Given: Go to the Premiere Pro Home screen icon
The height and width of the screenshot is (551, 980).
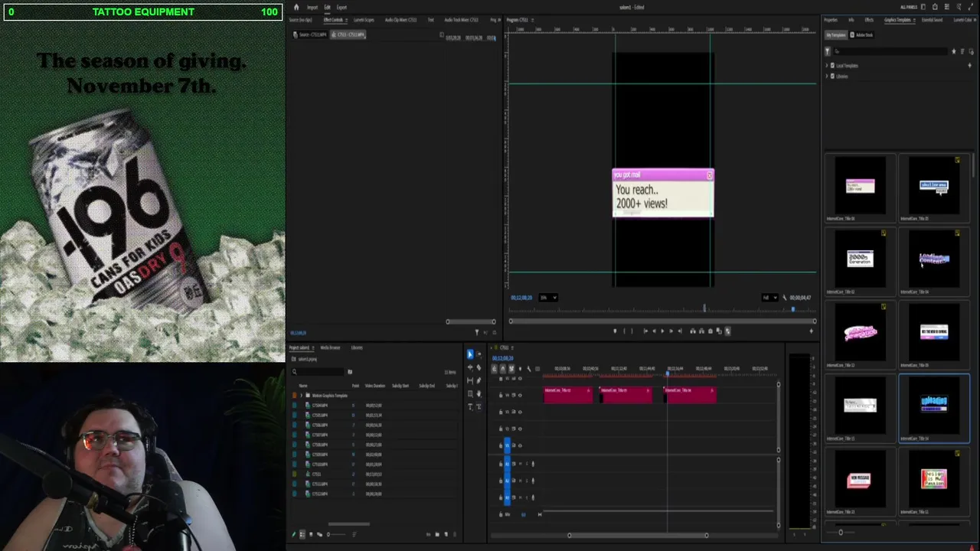Looking at the screenshot, I should tap(296, 7).
